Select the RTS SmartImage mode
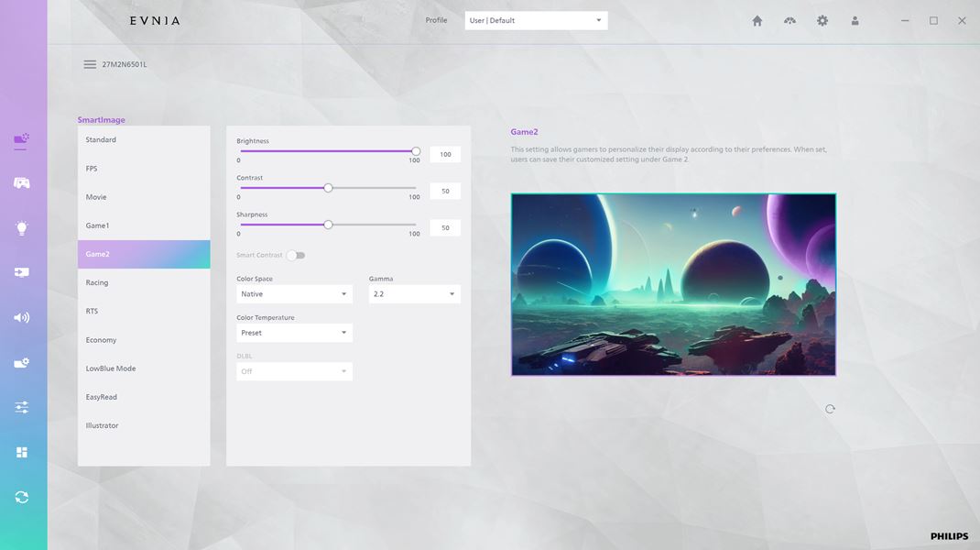Viewport: 980px width, 550px height. [x=144, y=311]
